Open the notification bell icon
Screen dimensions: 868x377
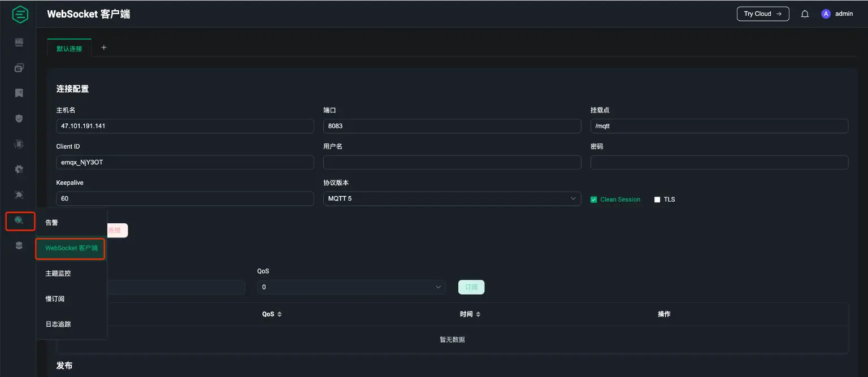805,14
